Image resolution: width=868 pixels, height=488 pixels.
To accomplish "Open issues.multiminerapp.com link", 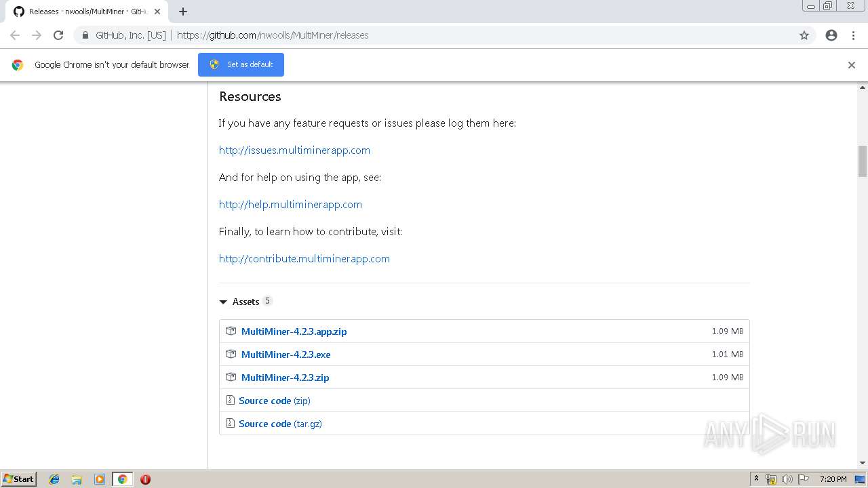I will 294,150.
